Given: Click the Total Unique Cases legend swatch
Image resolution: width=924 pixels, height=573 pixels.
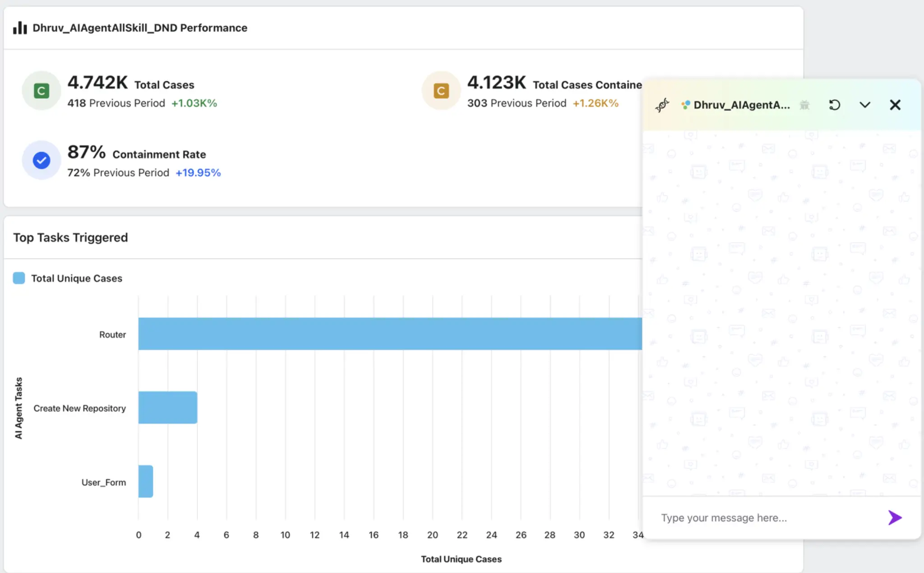Looking at the screenshot, I should pyautogui.click(x=19, y=278).
